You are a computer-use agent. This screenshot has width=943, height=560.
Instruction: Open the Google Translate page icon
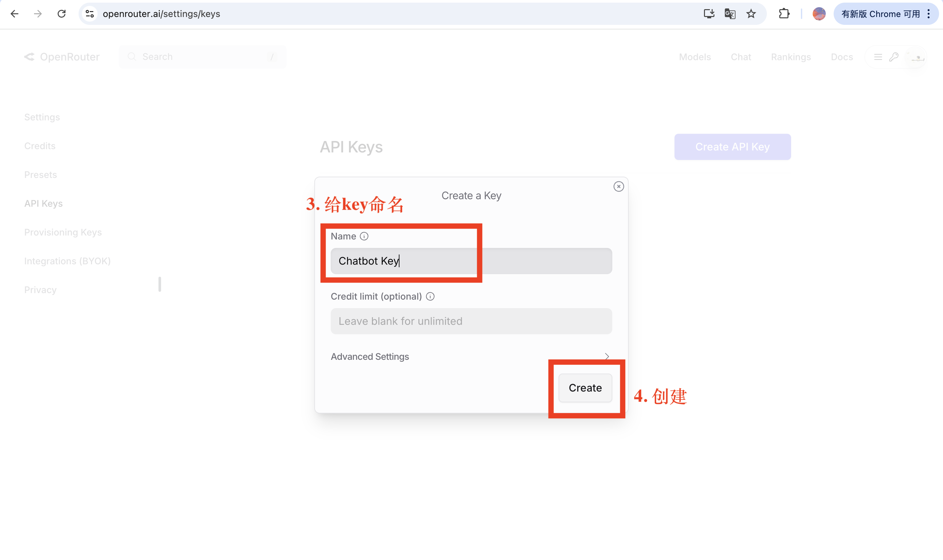(x=730, y=14)
